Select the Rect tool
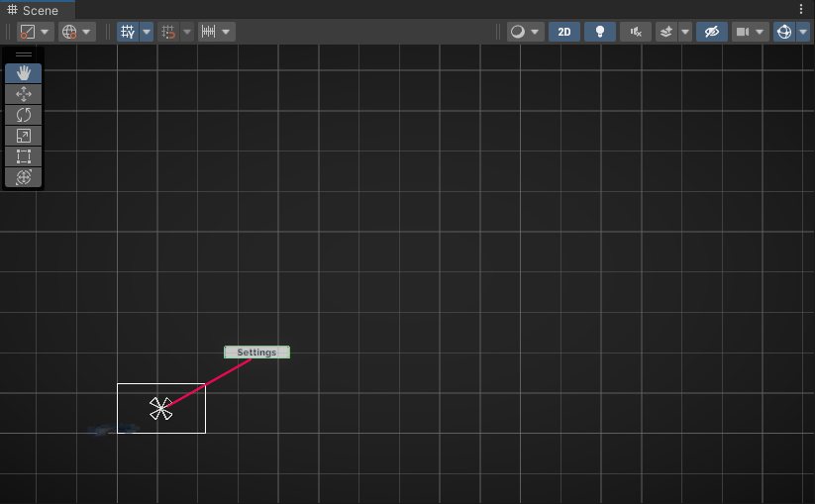Viewport: 815px width, 504px height. point(24,156)
